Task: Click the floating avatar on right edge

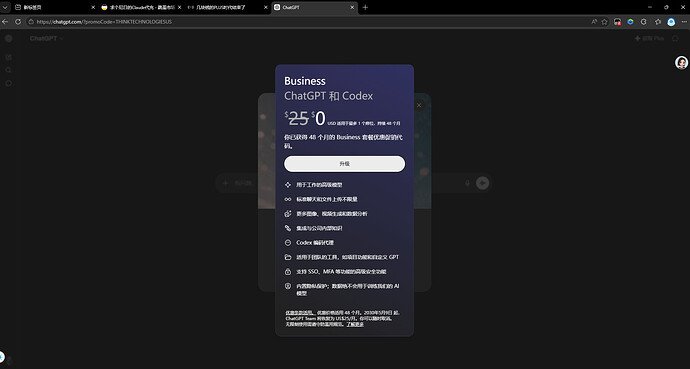Action: (681, 63)
